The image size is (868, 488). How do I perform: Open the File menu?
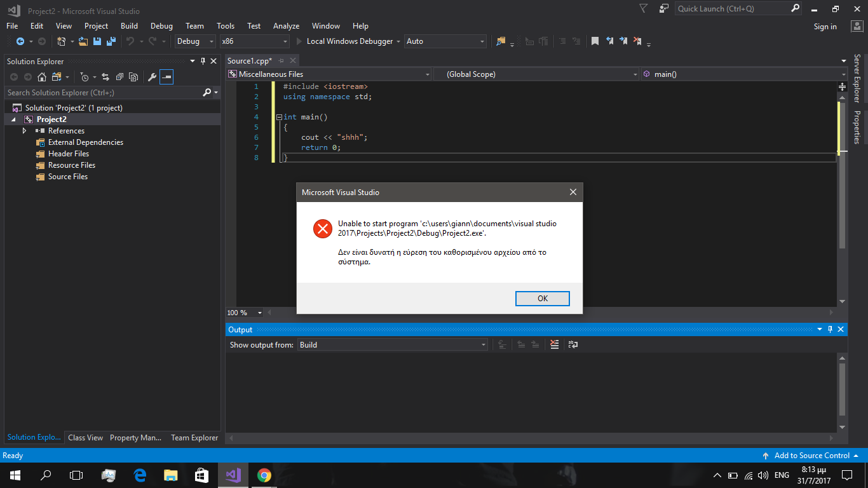[x=12, y=26]
